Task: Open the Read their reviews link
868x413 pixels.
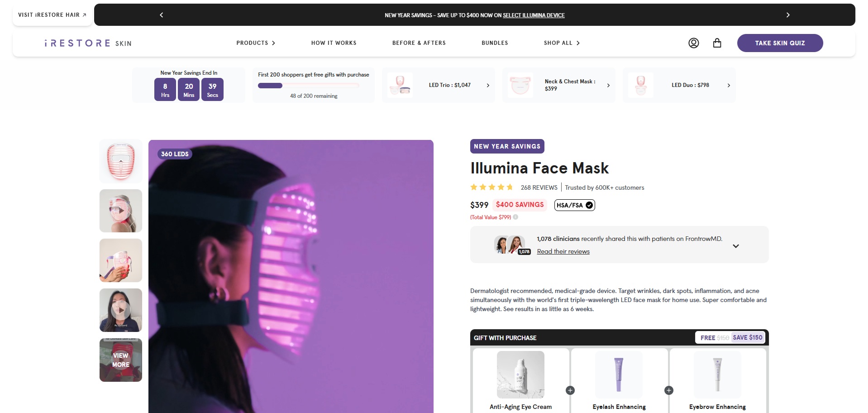Action: pos(563,252)
